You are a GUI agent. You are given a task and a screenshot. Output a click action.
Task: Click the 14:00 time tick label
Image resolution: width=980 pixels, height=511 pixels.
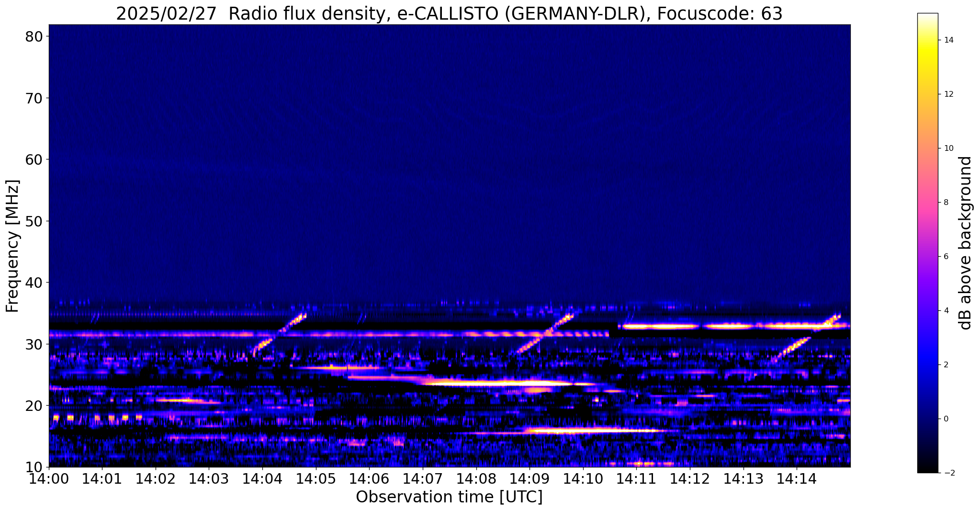49,479
